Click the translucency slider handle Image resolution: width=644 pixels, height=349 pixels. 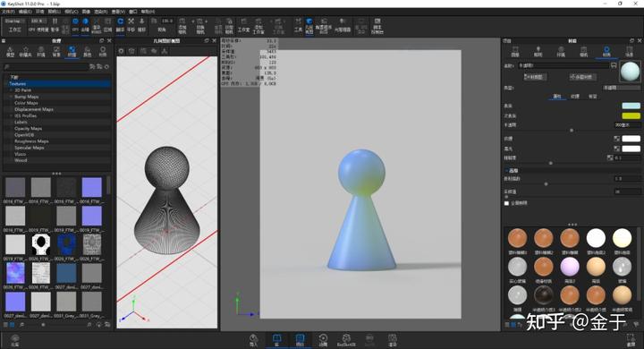572,131
